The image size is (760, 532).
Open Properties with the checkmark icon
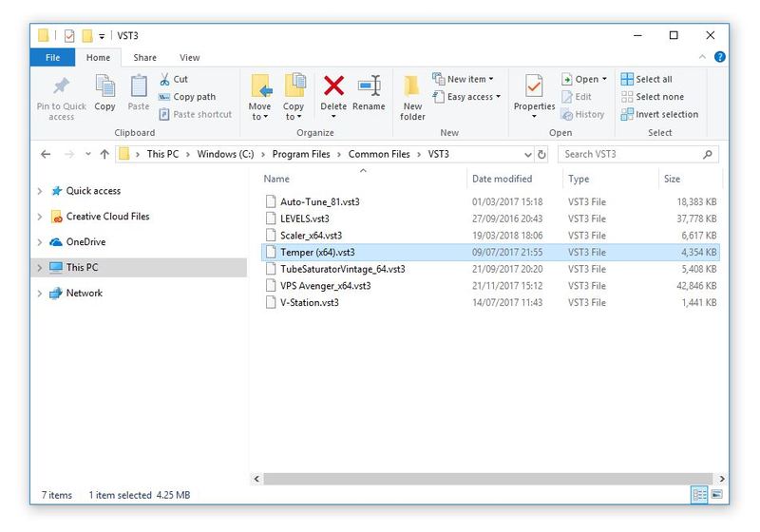[x=534, y=88]
